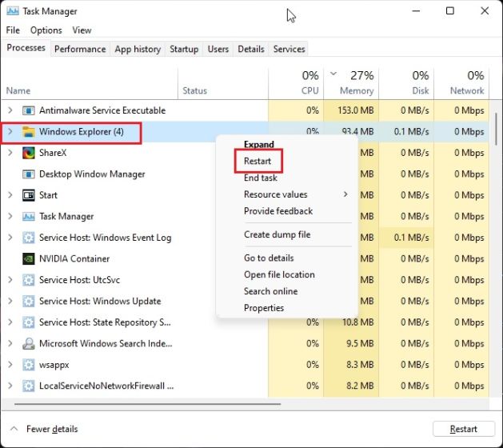This screenshot has height=448, width=503.
Task: Click the ShareX process icon
Action: (29, 153)
